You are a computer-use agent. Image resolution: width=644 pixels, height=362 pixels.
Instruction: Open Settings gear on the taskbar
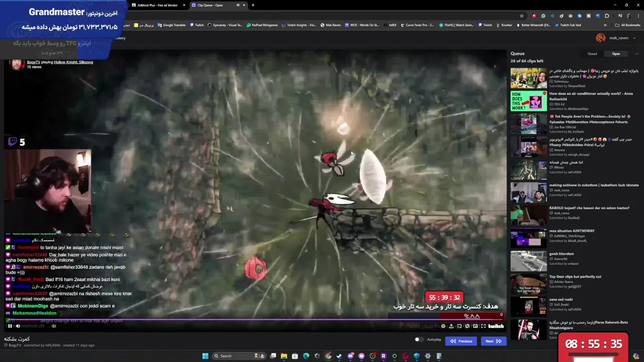click(428, 356)
